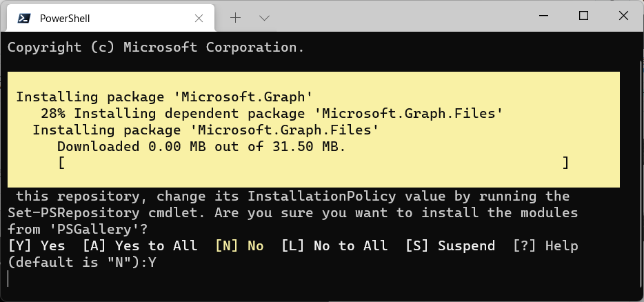644x302 pixels.
Task: Click the '[Y] Yes' option text
Action: pos(37,245)
